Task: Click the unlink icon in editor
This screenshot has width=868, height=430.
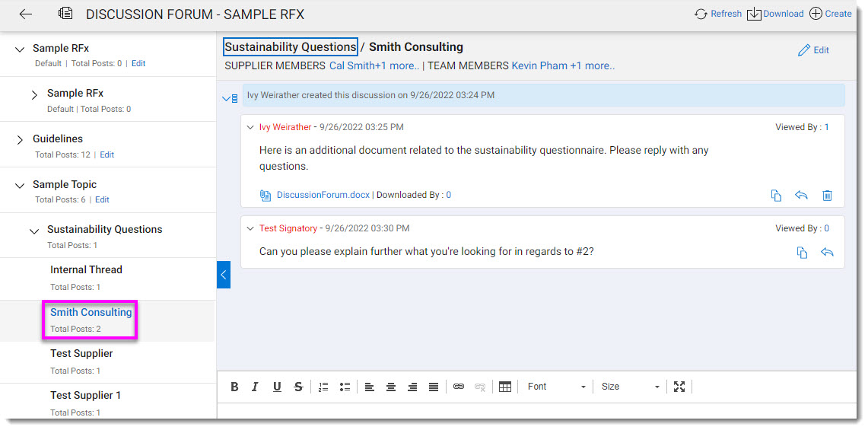Action: [480, 387]
